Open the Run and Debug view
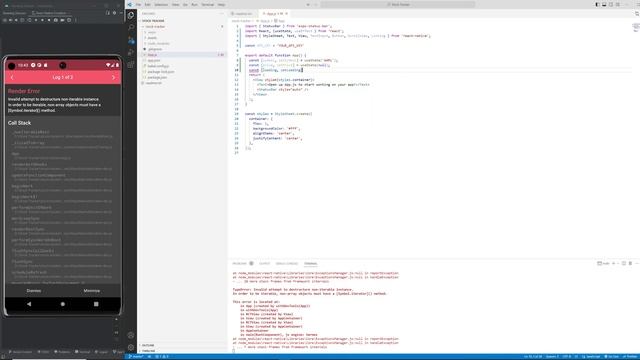The image size is (640, 360). pos(131,52)
